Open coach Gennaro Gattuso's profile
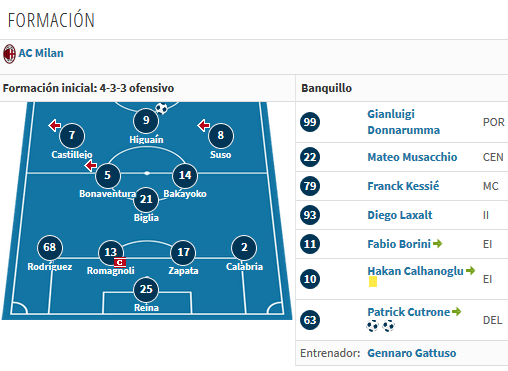The height and width of the screenshot is (371, 508). tap(412, 353)
